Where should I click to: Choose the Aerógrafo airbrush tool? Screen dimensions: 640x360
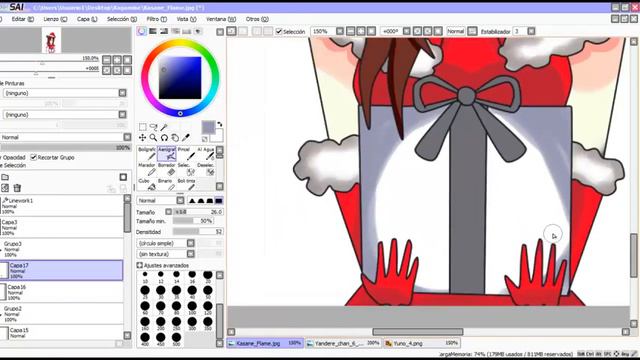tap(167, 154)
